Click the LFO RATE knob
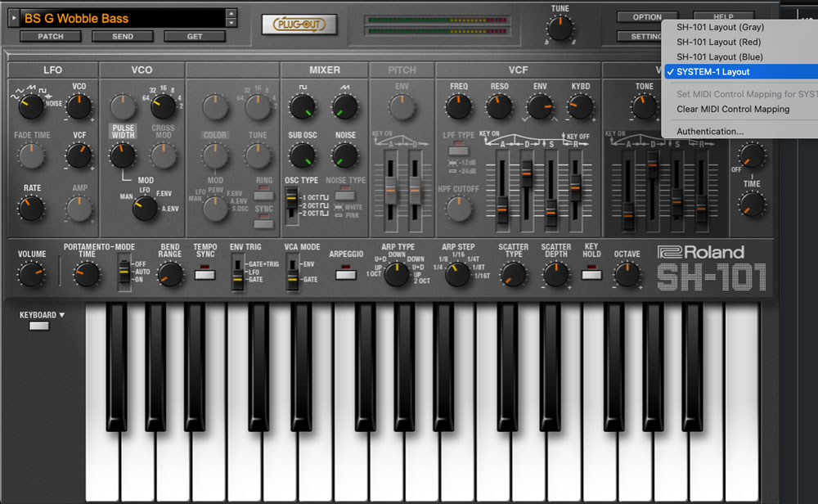Viewport: 818px width, 504px height. pyautogui.click(x=31, y=209)
